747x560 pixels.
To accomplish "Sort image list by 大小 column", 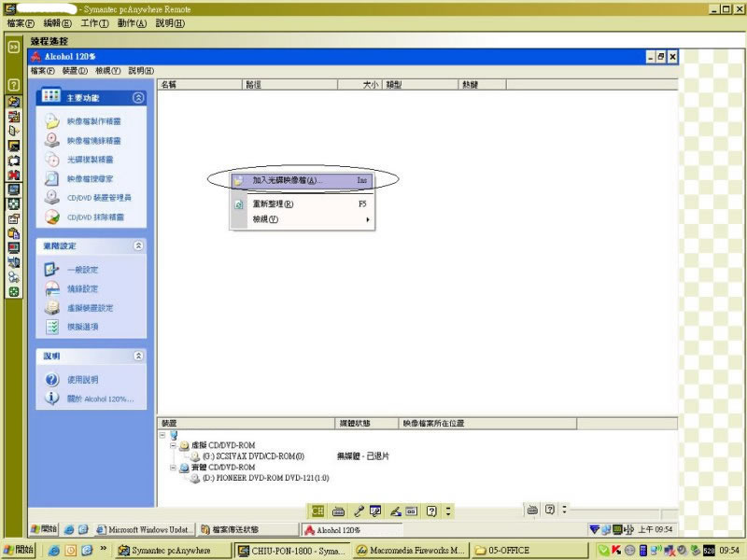I will coord(359,85).
